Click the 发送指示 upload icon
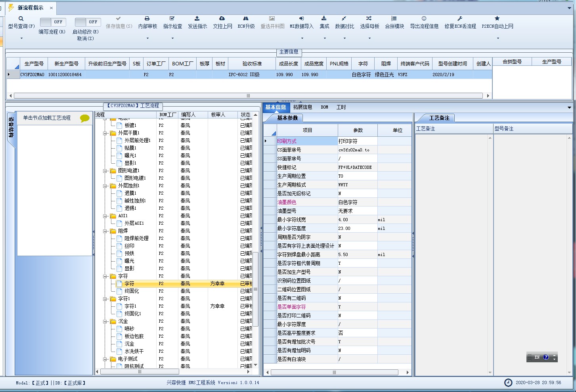Screen dimensions: 576x392 197,19
